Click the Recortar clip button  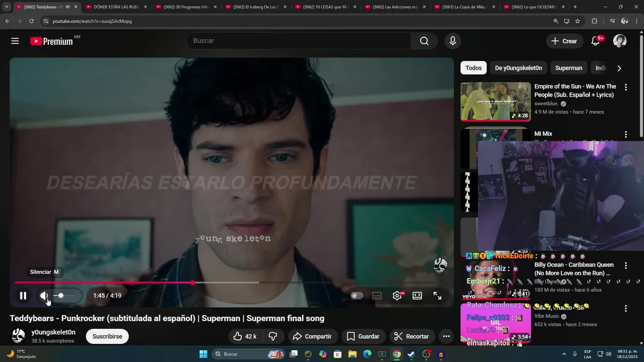coord(412,336)
